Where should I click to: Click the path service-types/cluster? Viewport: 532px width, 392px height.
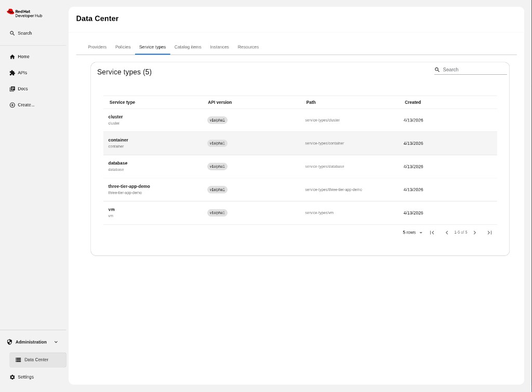click(322, 120)
